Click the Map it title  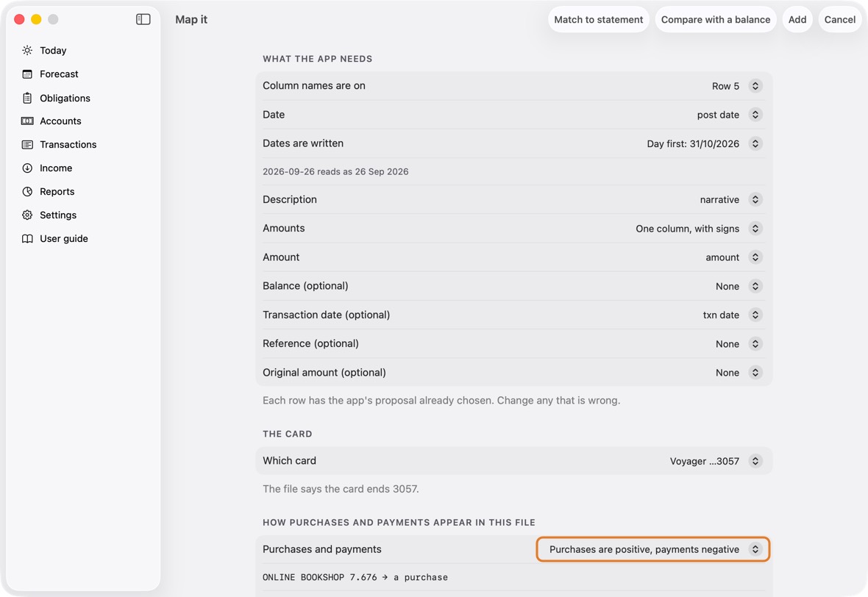191,19
